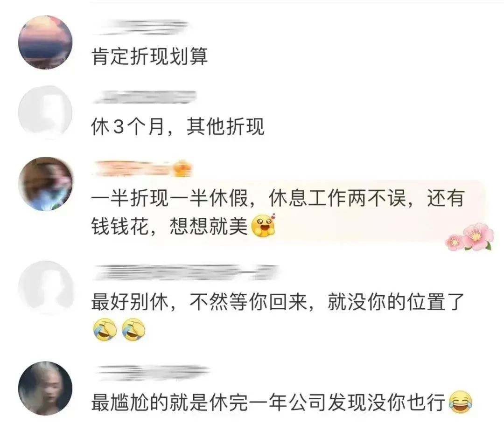Screen dimensions: 504x430
Task: Open the avatar beside 一半折现一半休假 comment
Action: click(45, 184)
